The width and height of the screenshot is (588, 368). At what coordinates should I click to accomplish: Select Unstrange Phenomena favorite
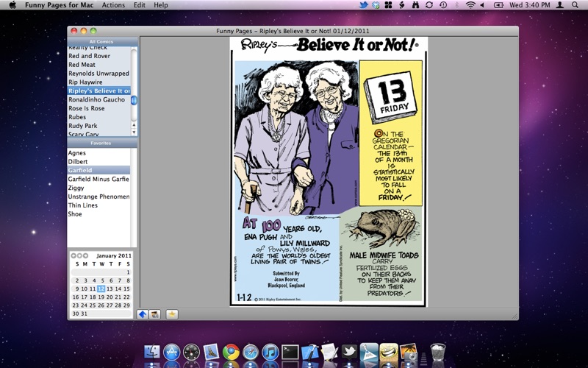(x=98, y=197)
